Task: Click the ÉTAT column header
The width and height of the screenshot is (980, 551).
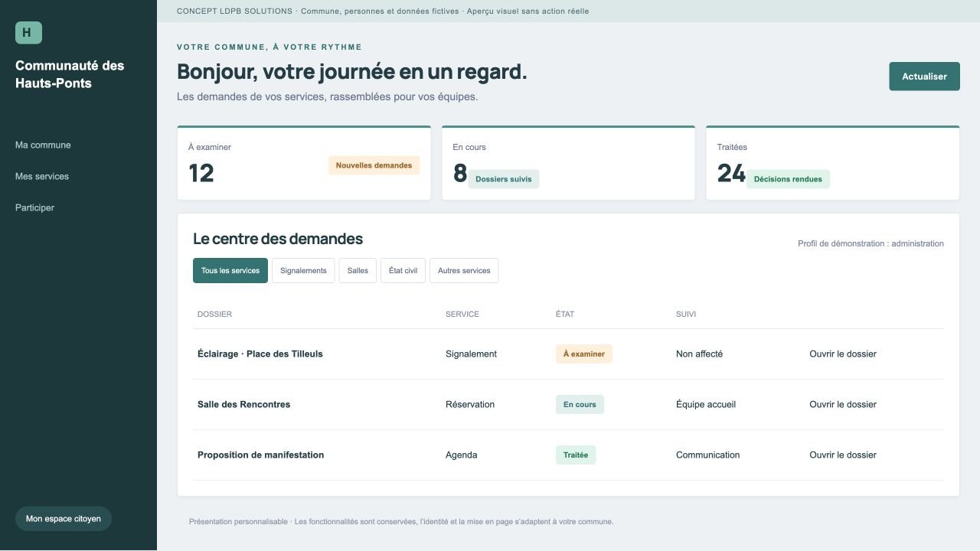Action: 565,315
